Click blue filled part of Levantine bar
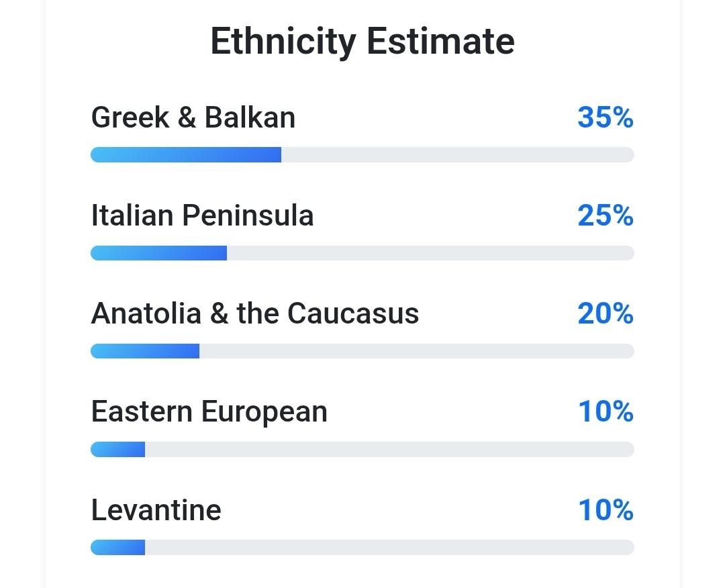 click(118, 548)
